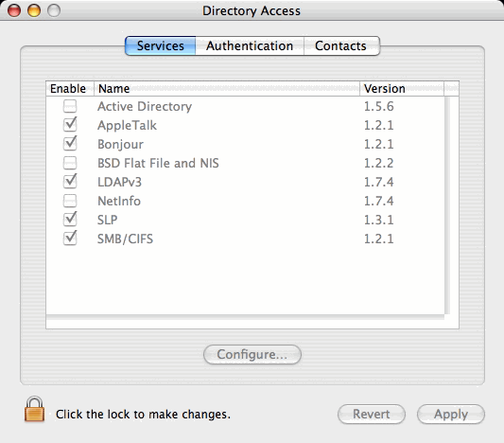Switch to the Authentication tab
This screenshot has width=504, height=443.
coord(250,45)
